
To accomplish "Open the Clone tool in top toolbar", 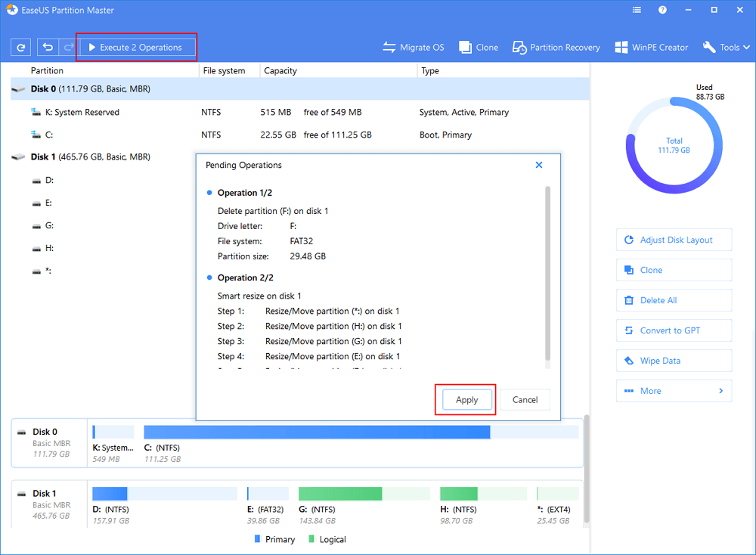I will 479,47.
